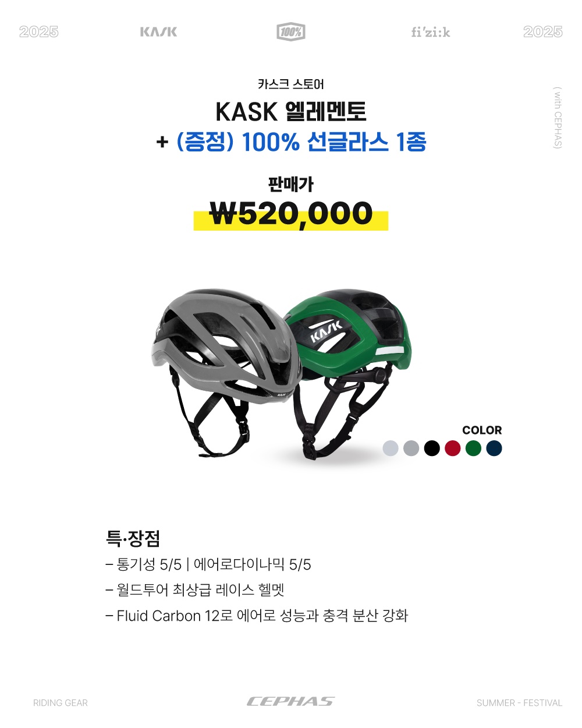
Task: Click the KASK brand logo at top
Action: [x=158, y=31]
